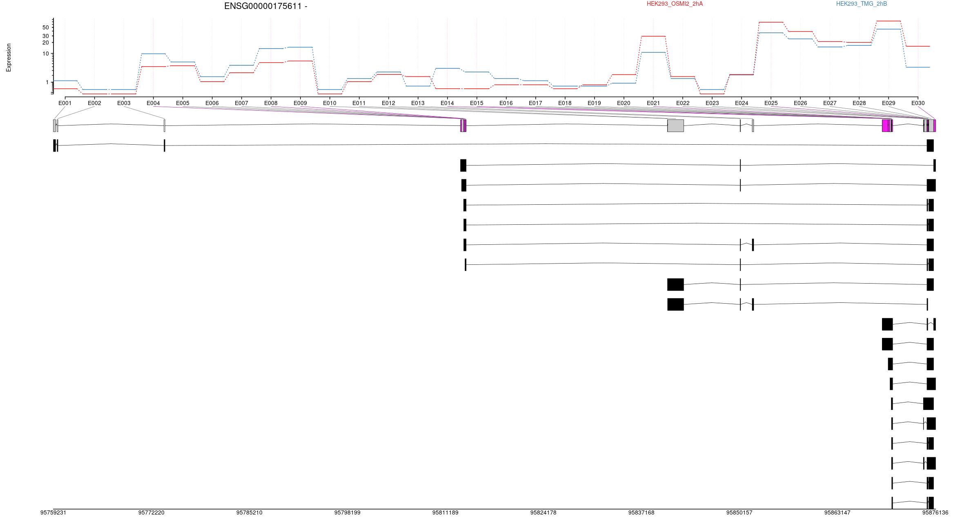This screenshot has width=980, height=519.
Task: Click y-axis tick value 1
Action: click(47, 82)
